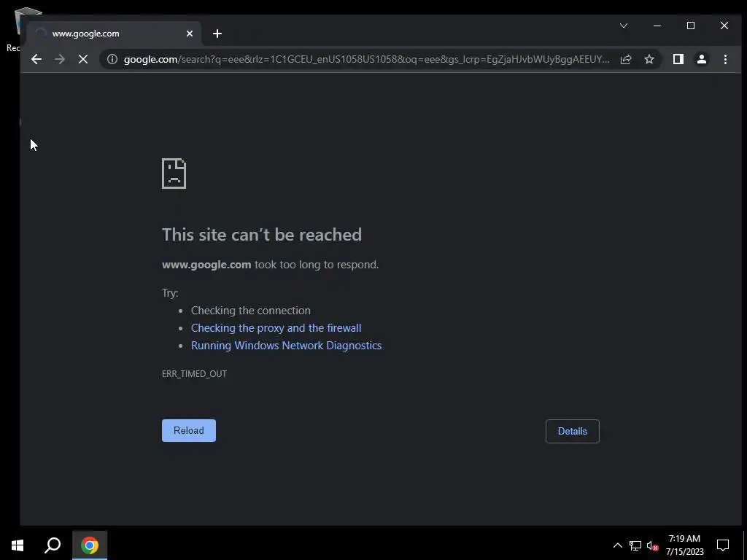Open the side panel
The width and height of the screenshot is (747, 560).
(x=678, y=59)
